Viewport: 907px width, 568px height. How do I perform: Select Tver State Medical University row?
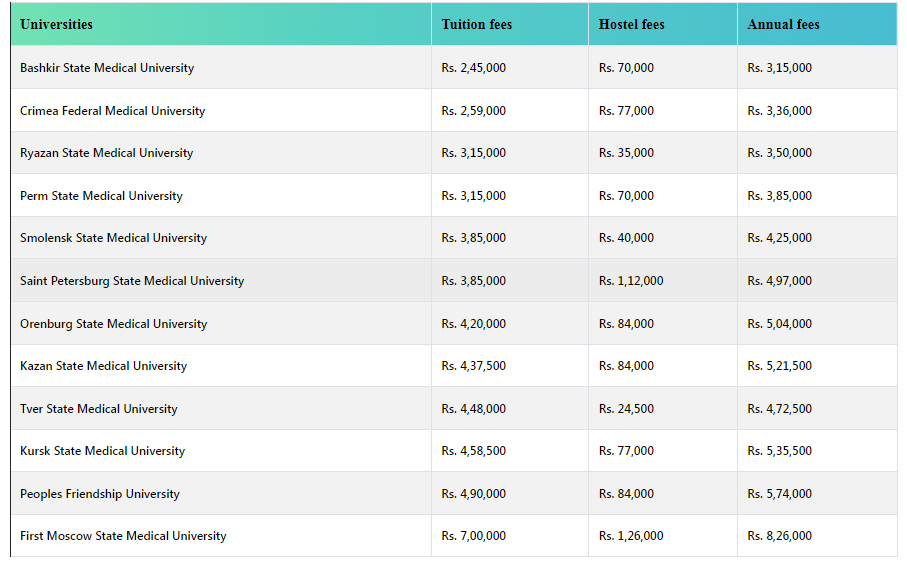(x=98, y=409)
